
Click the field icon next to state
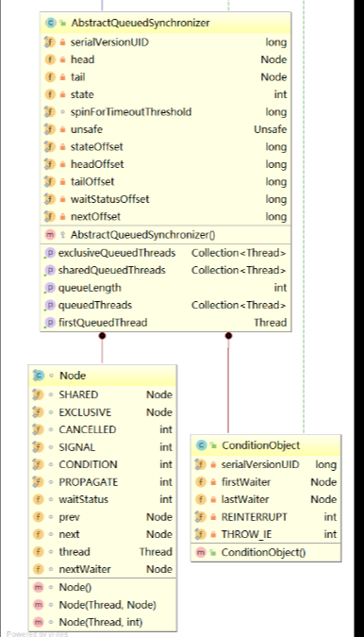(x=50, y=94)
